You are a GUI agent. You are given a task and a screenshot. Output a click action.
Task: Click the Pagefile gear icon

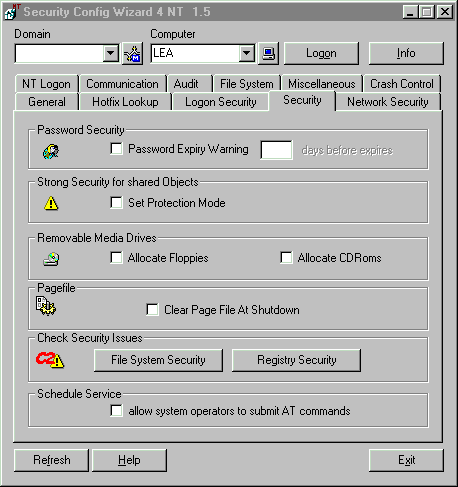[46, 306]
